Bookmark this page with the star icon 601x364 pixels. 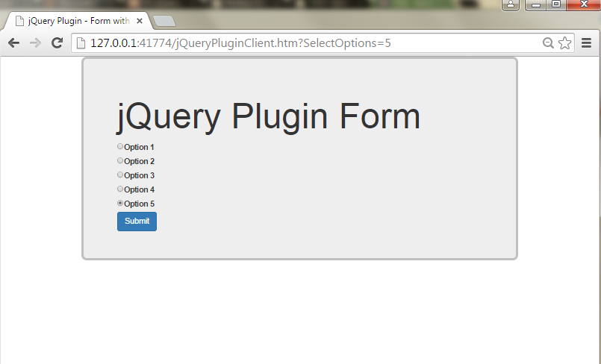(x=564, y=43)
